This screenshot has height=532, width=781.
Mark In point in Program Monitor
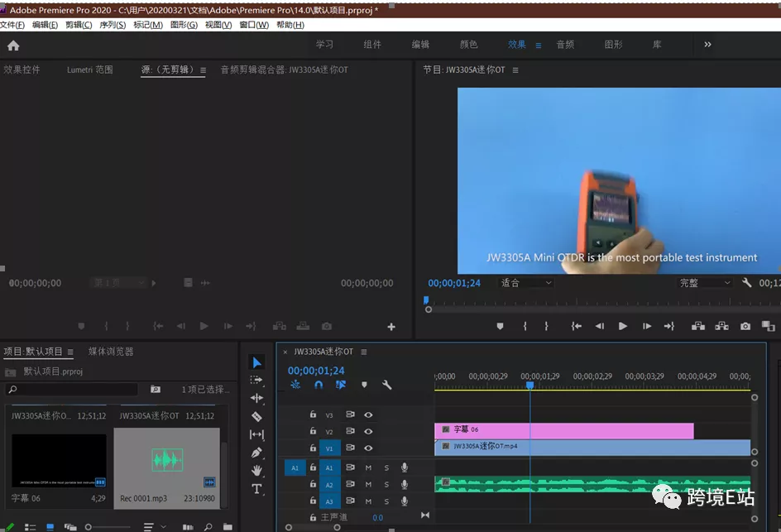pos(525,326)
